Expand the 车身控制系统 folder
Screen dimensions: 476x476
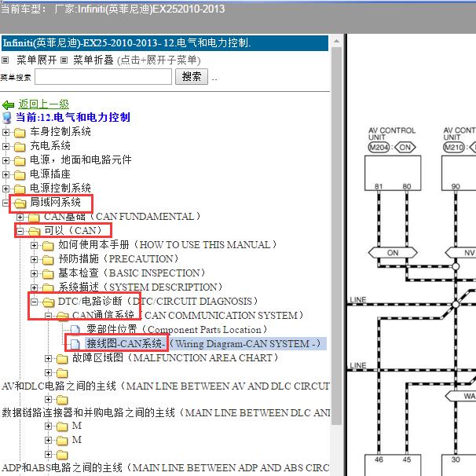tap(5, 132)
